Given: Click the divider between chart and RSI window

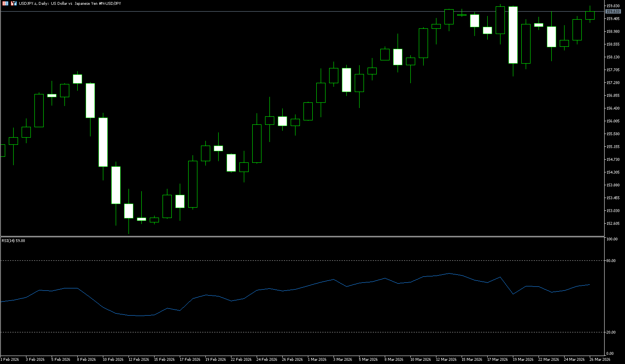Looking at the screenshot, I should tap(300, 237).
